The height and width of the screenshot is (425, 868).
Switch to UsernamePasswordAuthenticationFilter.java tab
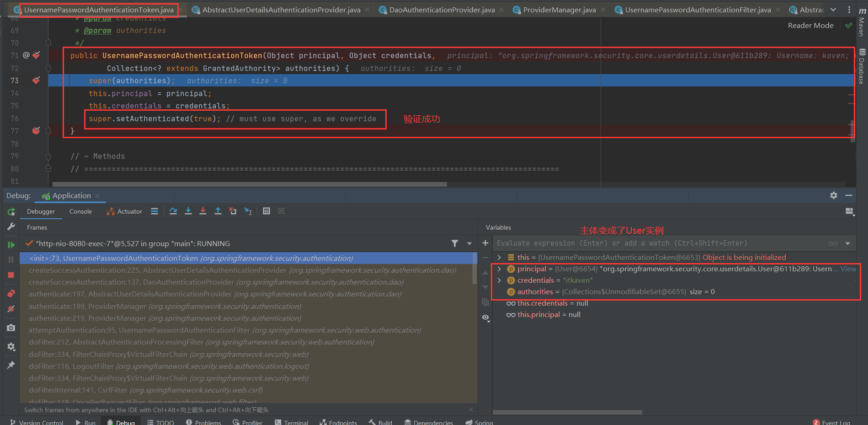[698, 10]
